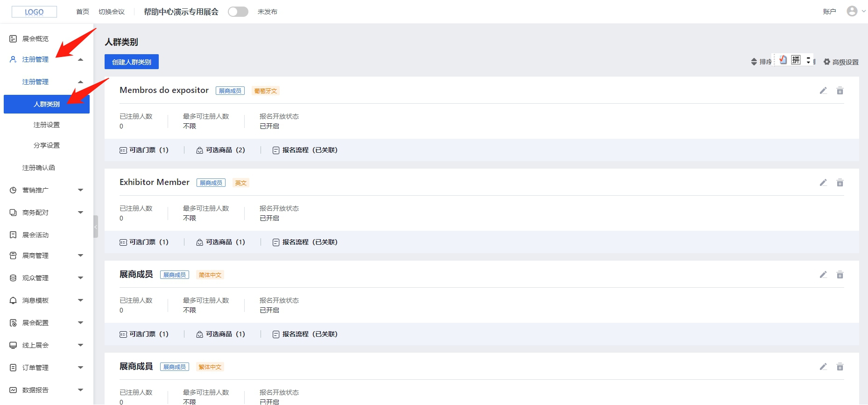
Task: Open 注册设置 in the sidebar
Action: click(47, 125)
